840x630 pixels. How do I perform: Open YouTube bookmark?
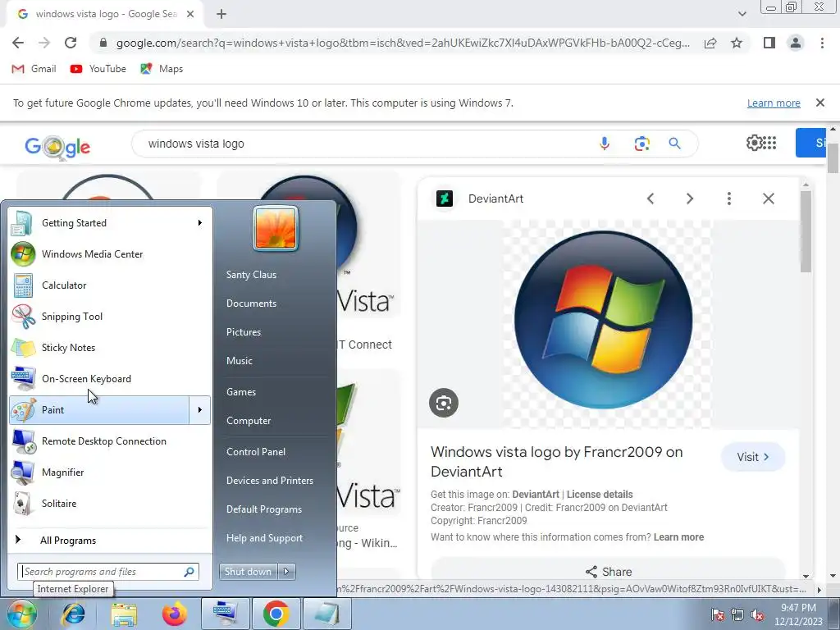coord(98,69)
